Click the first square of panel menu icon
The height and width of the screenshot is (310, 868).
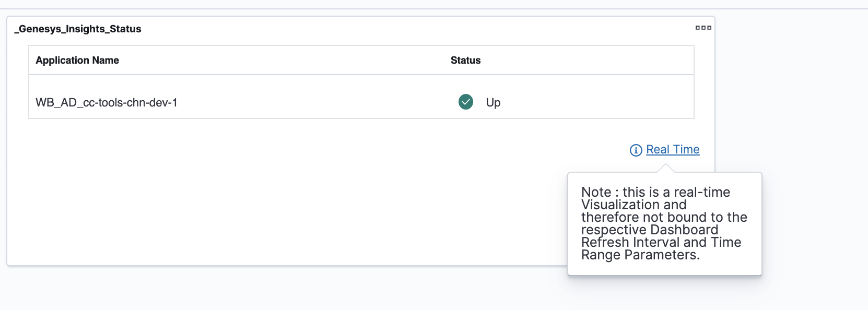(x=698, y=28)
